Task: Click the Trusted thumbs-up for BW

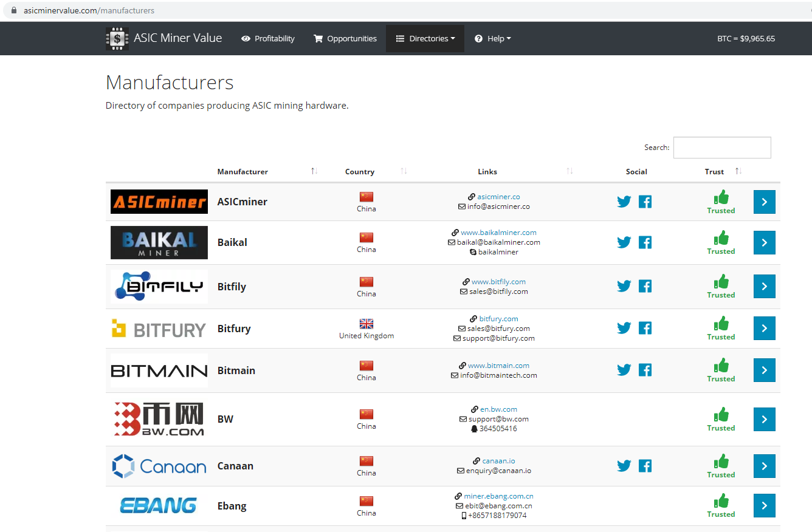Action: click(721, 415)
